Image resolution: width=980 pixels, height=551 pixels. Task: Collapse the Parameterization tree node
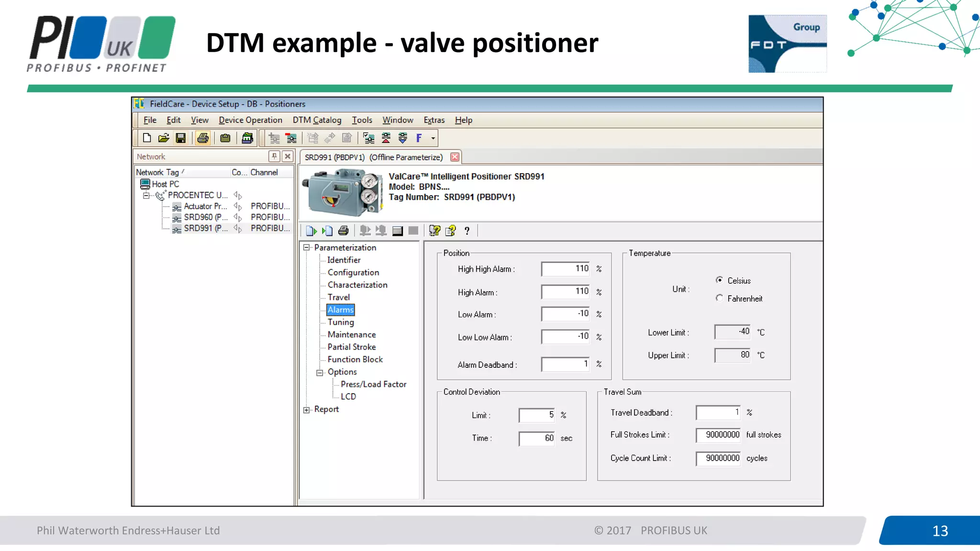[x=306, y=248]
